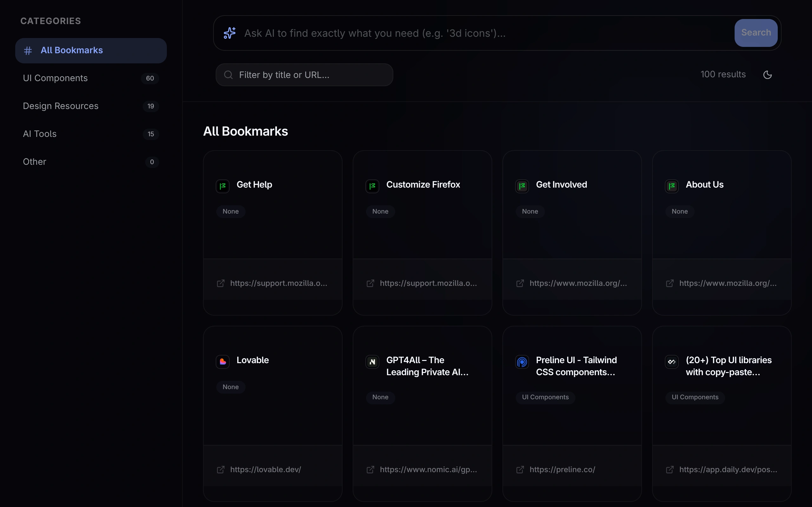
Task: Select UI Components category
Action: [x=56, y=78]
